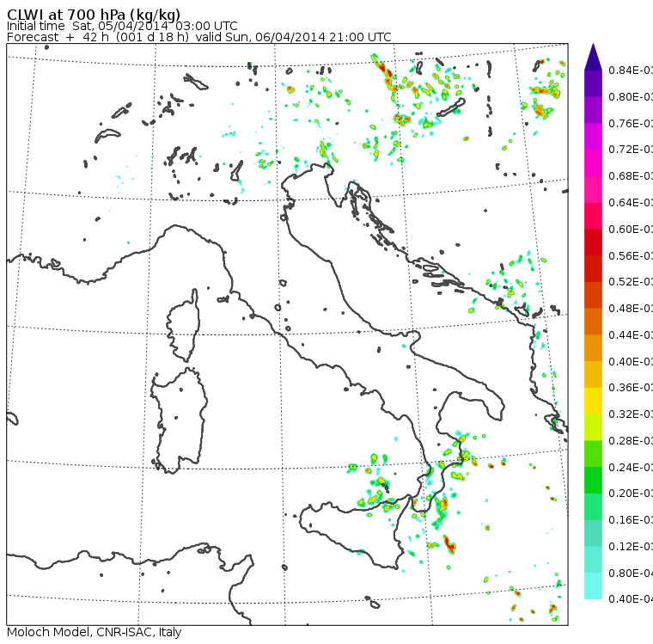653x644 pixels.
Task: Click the 0.24E-03 legend label
Action: pos(631,467)
